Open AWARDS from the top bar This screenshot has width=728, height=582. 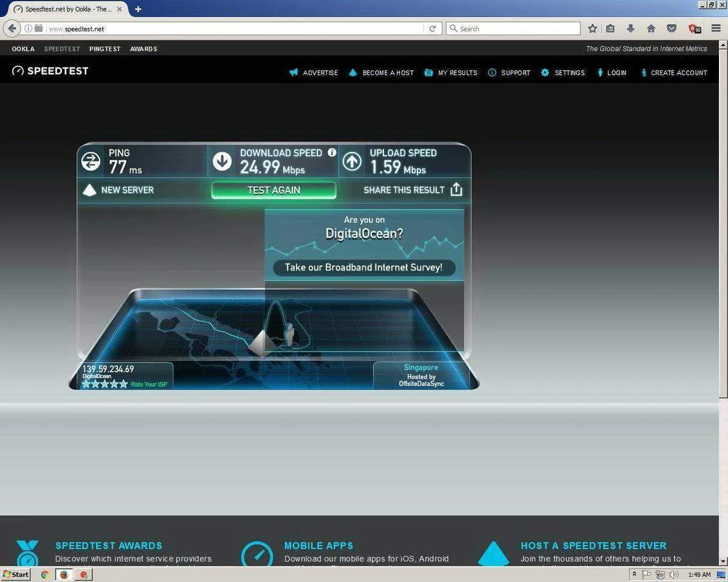(144, 49)
